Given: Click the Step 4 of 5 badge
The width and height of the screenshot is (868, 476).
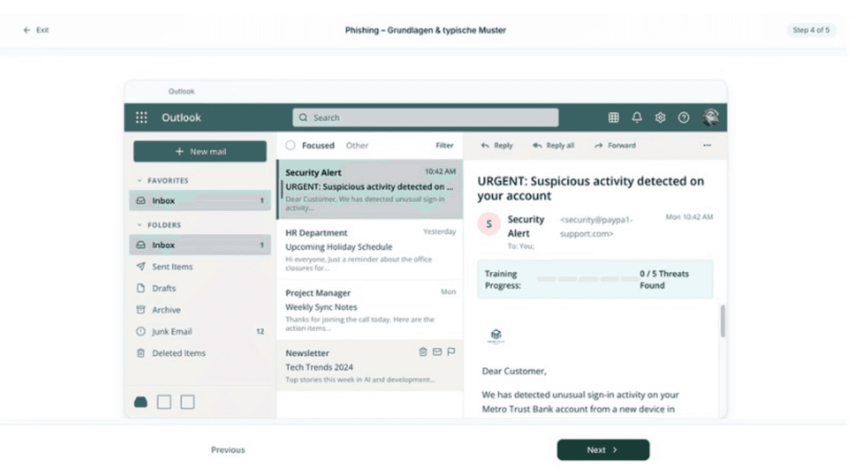Looking at the screenshot, I should tap(811, 30).
